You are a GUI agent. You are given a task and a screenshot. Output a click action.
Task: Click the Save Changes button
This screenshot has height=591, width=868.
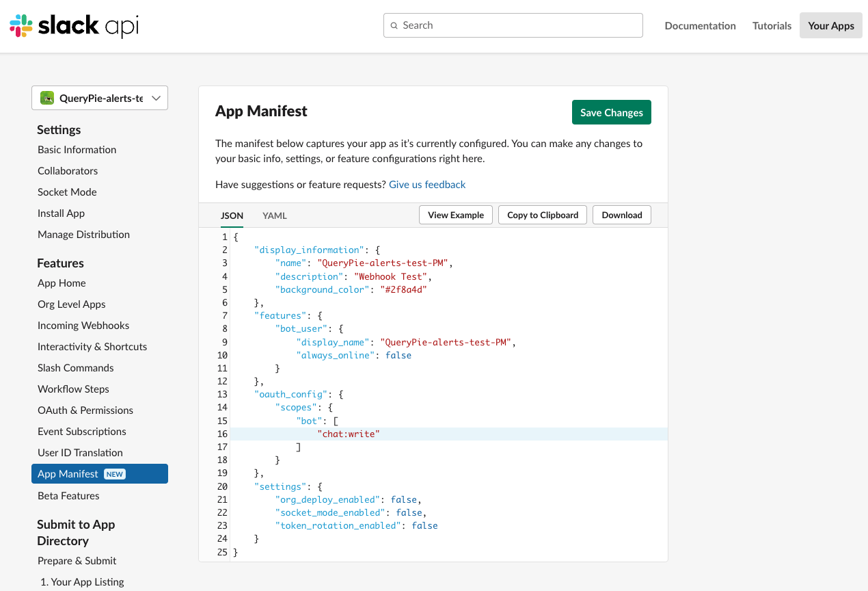(x=612, y=113)
